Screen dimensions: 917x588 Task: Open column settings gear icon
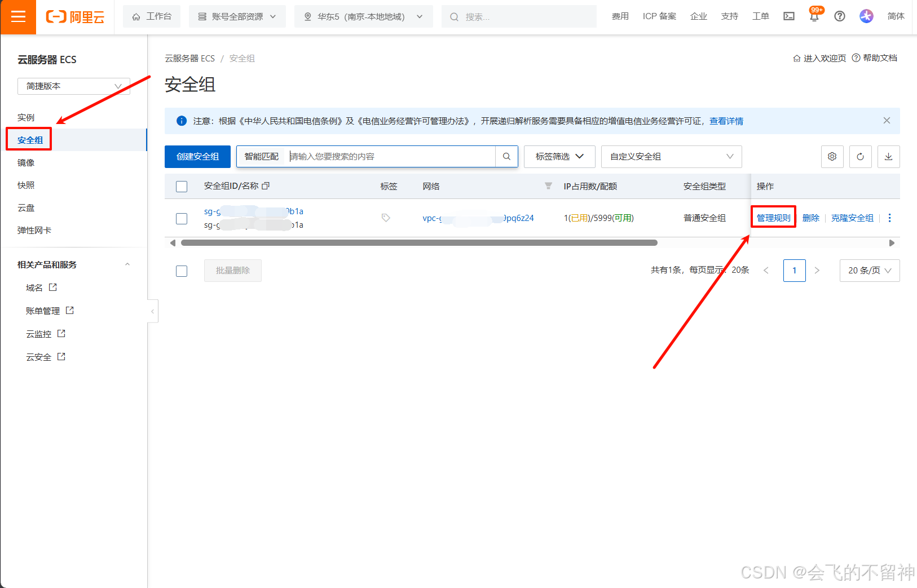[x=832, y=157]
